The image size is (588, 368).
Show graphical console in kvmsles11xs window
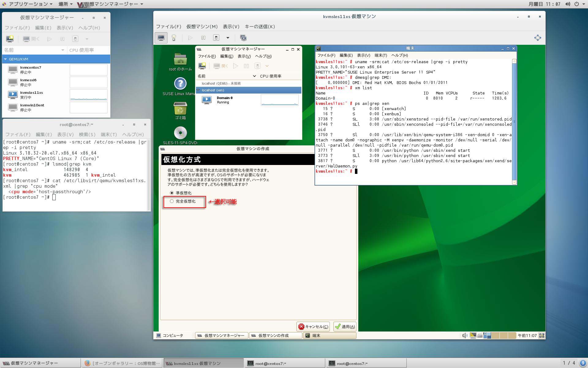click(x=161, y=38)
